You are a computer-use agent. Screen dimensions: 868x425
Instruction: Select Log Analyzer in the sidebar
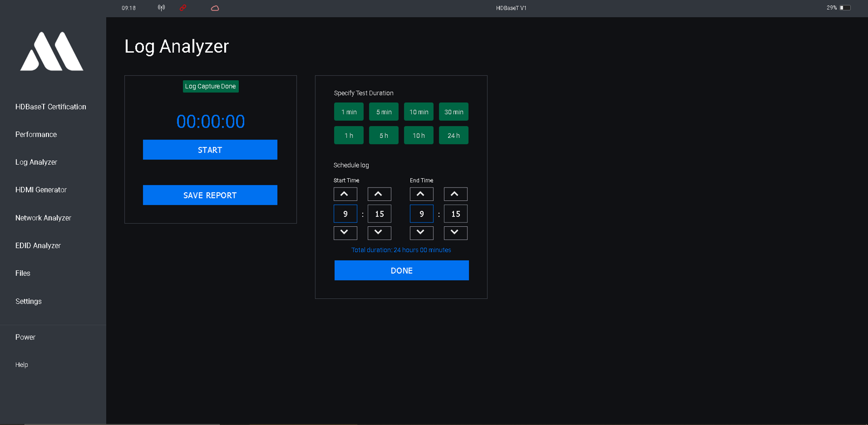click(36, 162)
